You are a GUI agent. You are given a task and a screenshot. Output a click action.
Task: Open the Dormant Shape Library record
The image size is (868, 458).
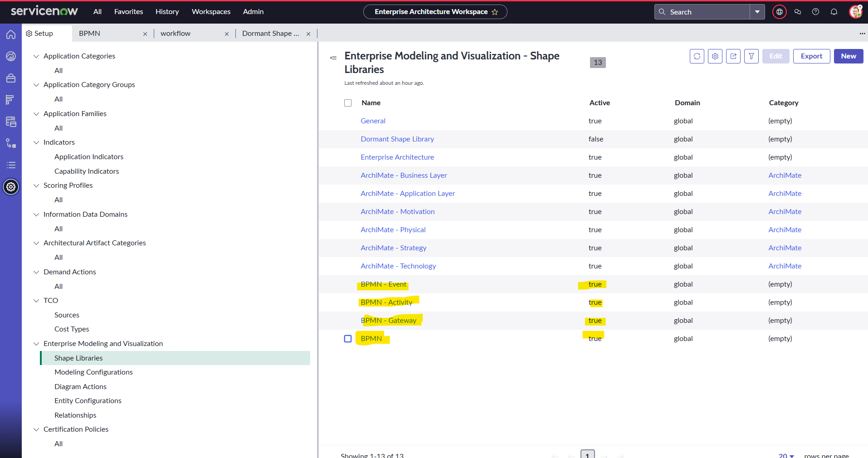pos(397,139)
